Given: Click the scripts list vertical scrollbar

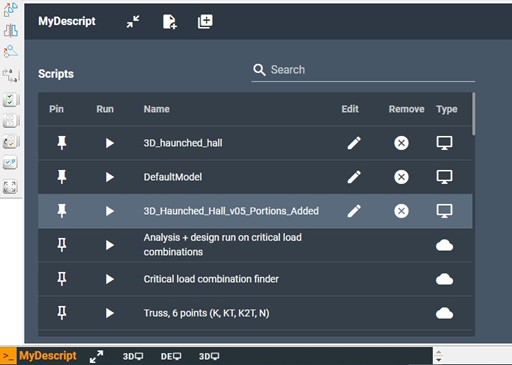Looking at the screenshot, I should 474,114.
